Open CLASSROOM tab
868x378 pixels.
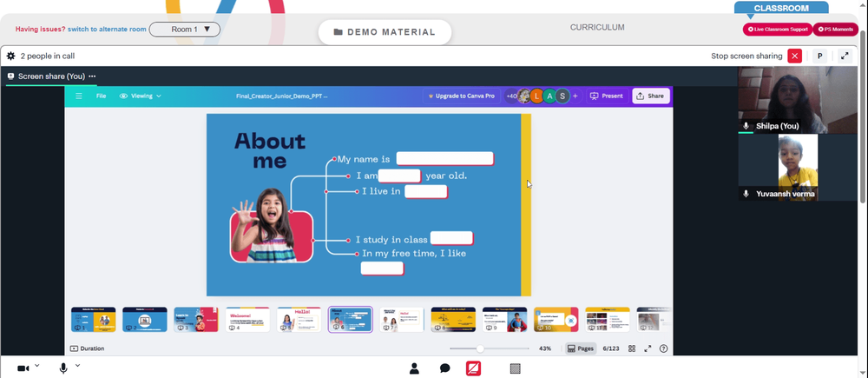781,8
